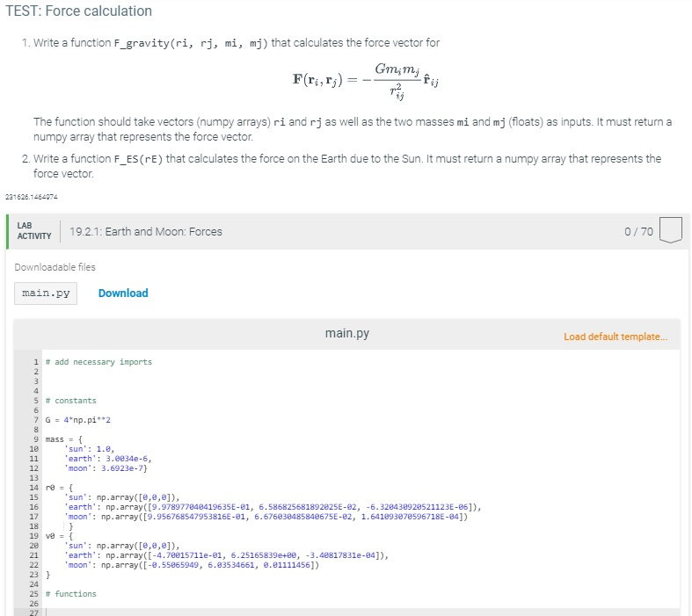This screenshot has width=692, height=616.
Task: Click line number 14 in the gutter
Action: 34,488
